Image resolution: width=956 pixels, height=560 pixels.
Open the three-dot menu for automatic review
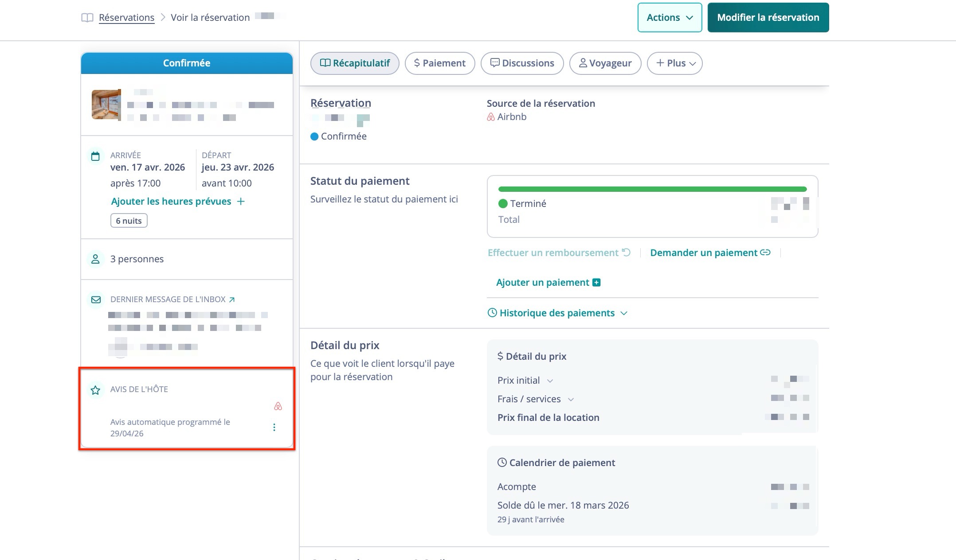tap(274, 427)
